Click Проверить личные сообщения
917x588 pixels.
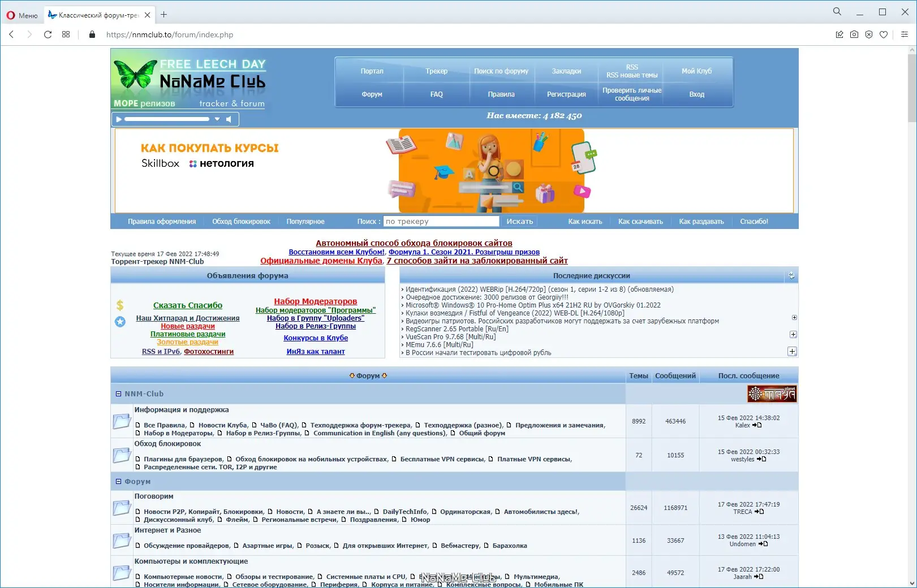632,94
